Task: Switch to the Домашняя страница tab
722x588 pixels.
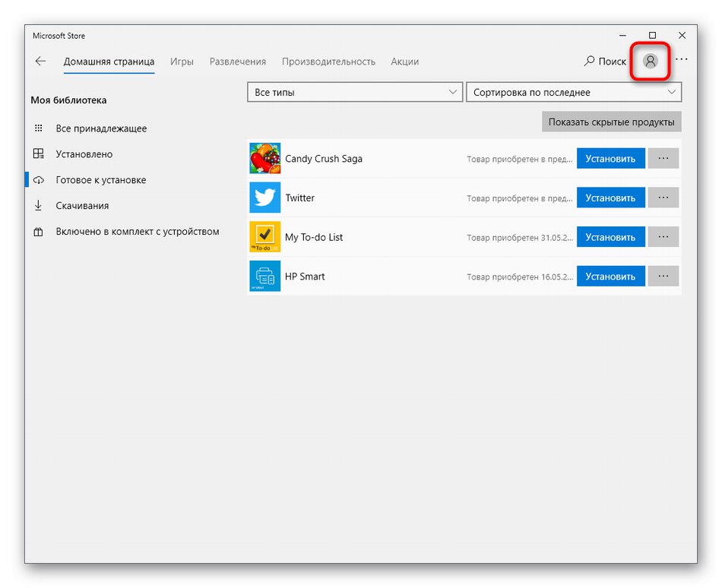Action: click(109, 62)
